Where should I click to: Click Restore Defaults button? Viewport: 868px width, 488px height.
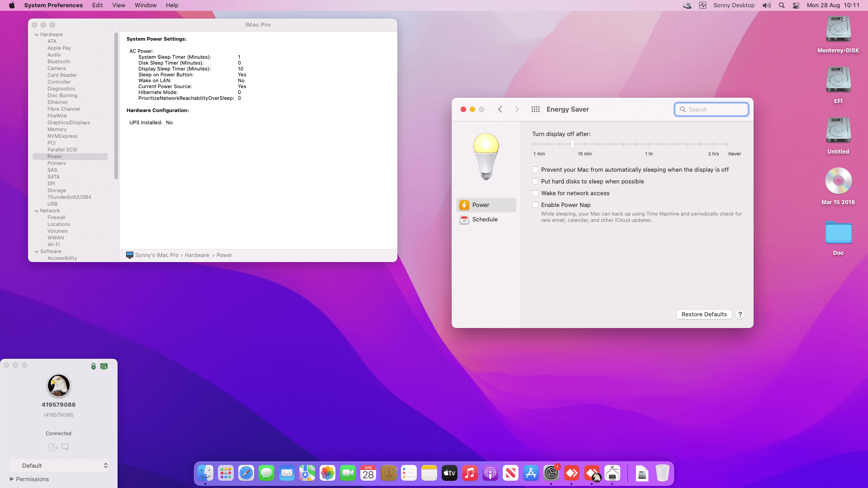coord(704,314)
